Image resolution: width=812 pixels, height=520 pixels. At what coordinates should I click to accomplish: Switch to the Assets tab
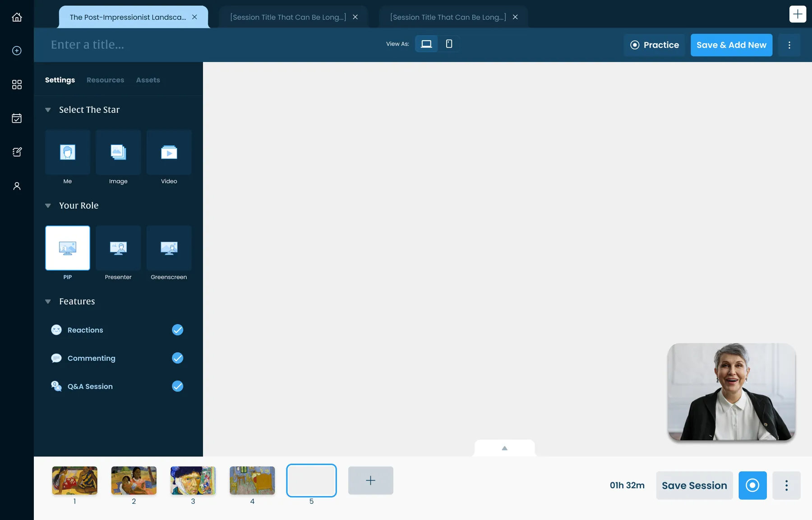(x=148, y=80)
